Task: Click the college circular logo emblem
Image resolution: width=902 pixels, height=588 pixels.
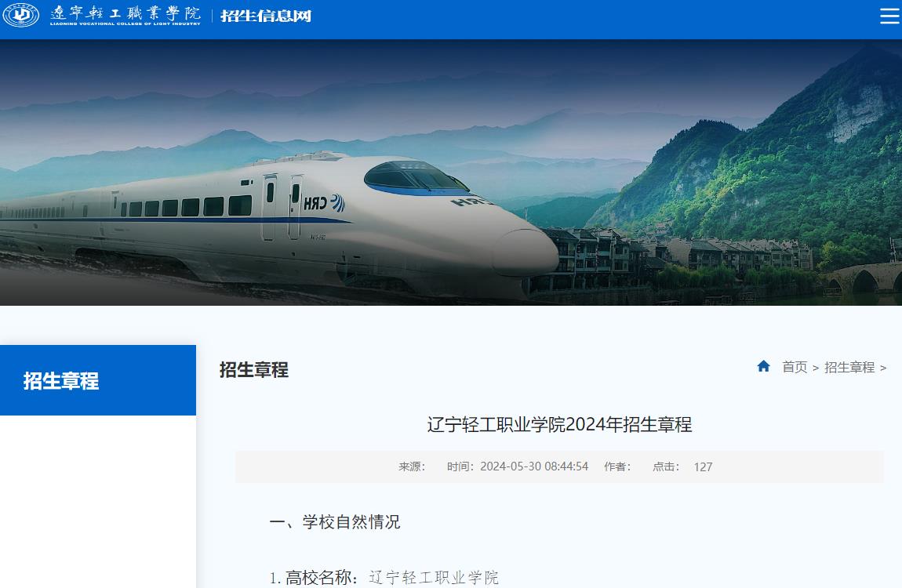Action: point(21,15)
